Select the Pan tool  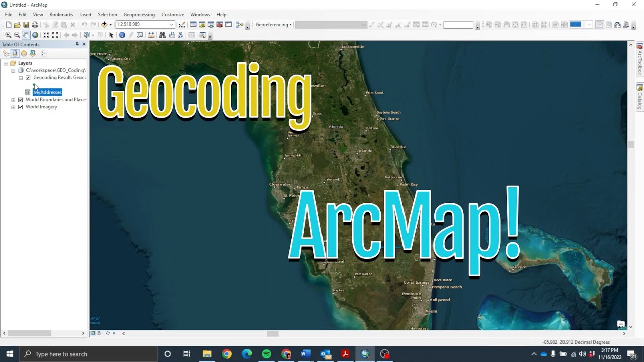pos(26,35)
